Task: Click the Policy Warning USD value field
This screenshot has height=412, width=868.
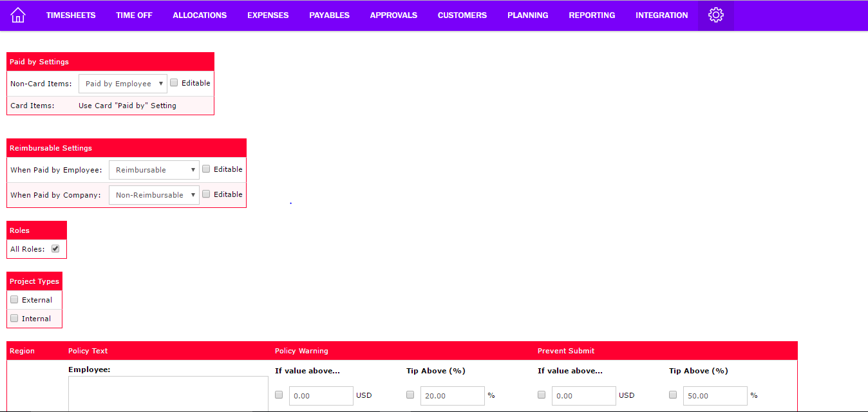Action: [321, 396]
